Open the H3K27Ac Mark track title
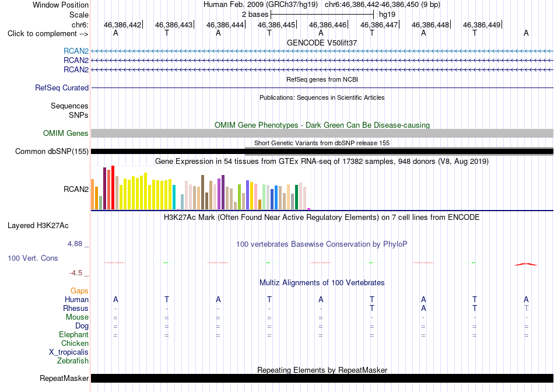Viewport: 554px width, 392px height. [322, 218]
